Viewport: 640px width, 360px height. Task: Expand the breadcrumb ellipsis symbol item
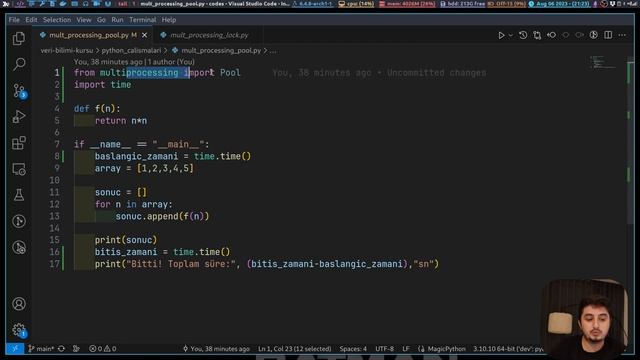[x=273, y=51]
